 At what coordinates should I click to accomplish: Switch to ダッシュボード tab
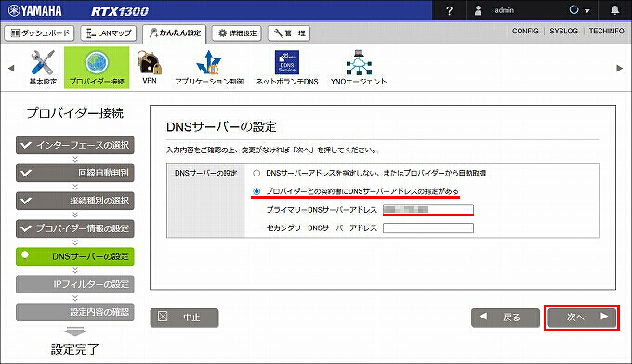[39, 33]
